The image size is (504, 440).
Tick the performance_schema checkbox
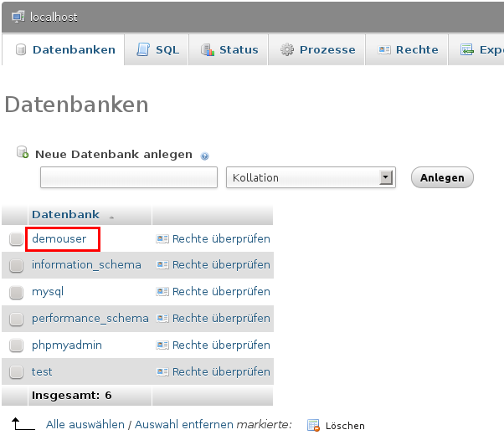pos(16,319)
